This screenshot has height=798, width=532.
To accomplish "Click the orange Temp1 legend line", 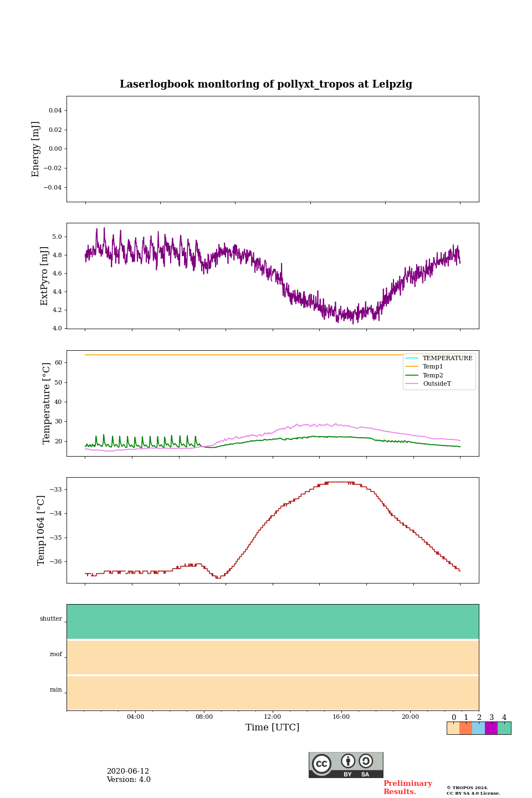I will point(412,367).
